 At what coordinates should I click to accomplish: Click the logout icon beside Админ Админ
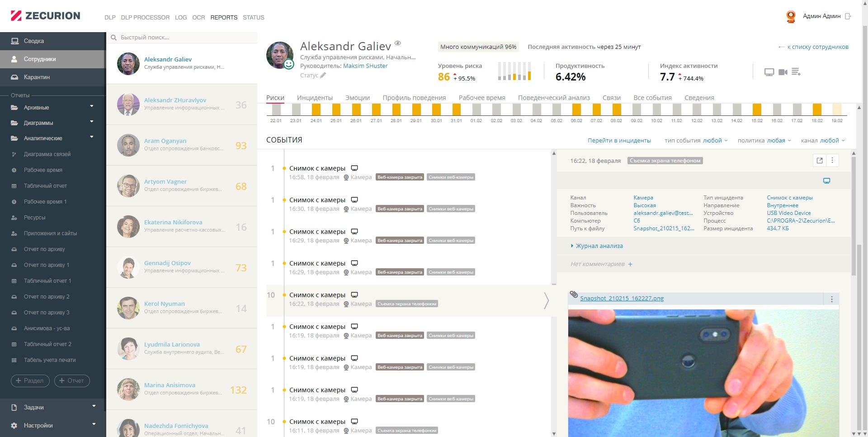coord(848,16)
